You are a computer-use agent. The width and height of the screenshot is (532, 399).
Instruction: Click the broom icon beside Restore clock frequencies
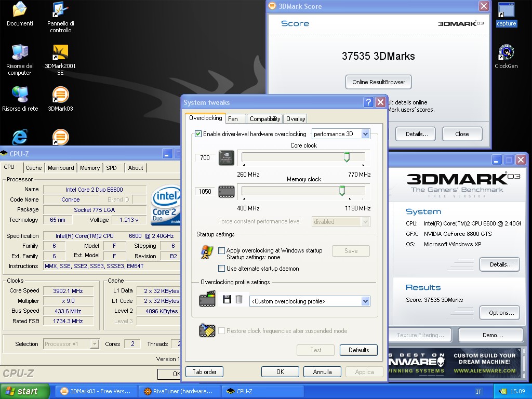(x=207, y=330)
